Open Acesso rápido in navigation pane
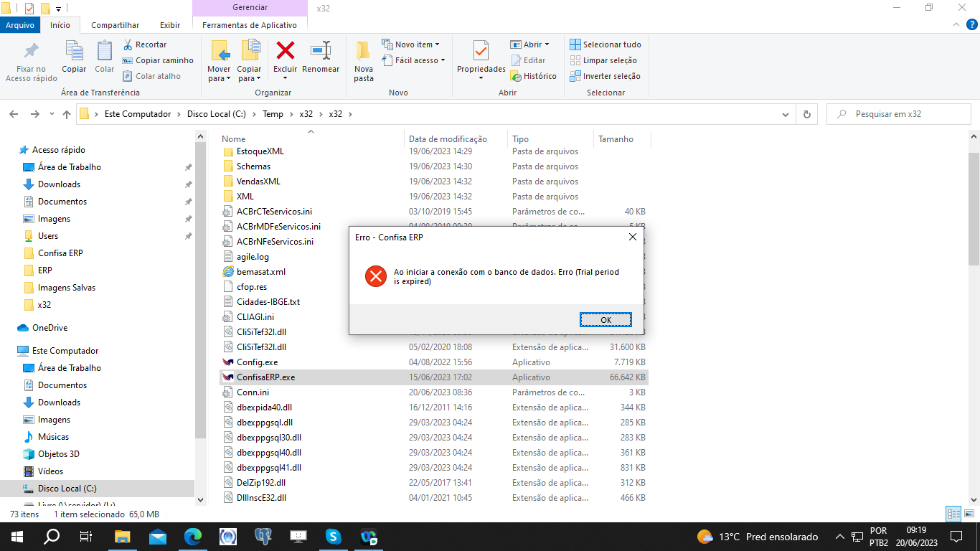The width and height of the screenshot is (980, 551). (58, 150)
